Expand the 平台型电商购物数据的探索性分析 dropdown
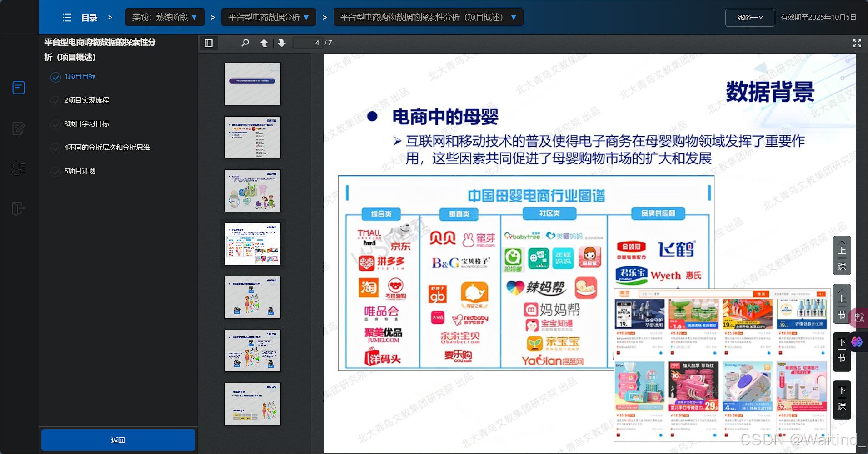 tap(429, 17)
